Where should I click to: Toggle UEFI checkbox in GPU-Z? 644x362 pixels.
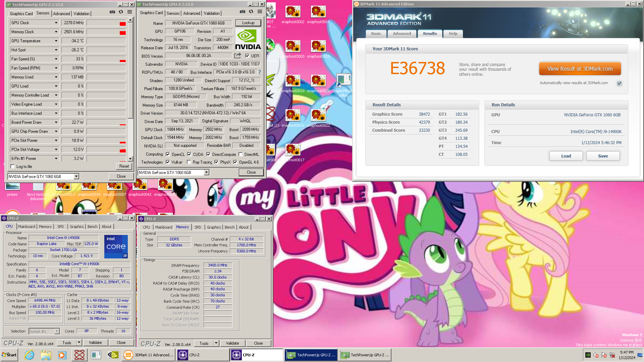247,56
